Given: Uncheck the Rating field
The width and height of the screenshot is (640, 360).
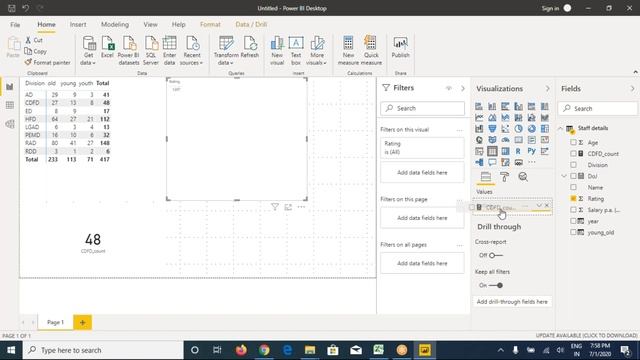Looking at the screenshot, I should tap(573, 198).
